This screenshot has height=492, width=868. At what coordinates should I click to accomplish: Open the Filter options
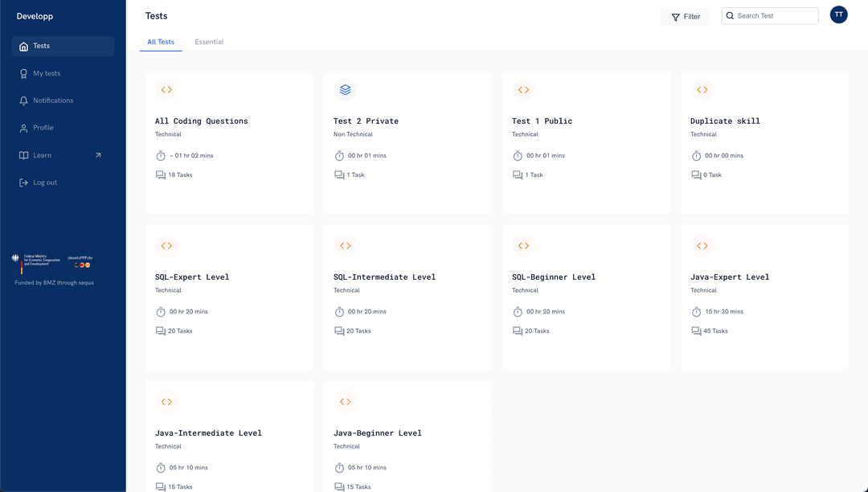[x=686, y=16]
